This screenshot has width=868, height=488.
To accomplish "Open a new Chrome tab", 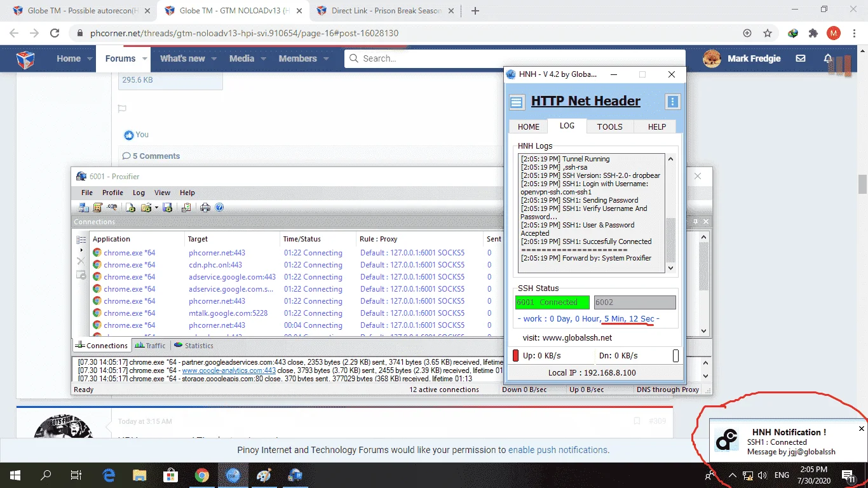I will (475, 11).
